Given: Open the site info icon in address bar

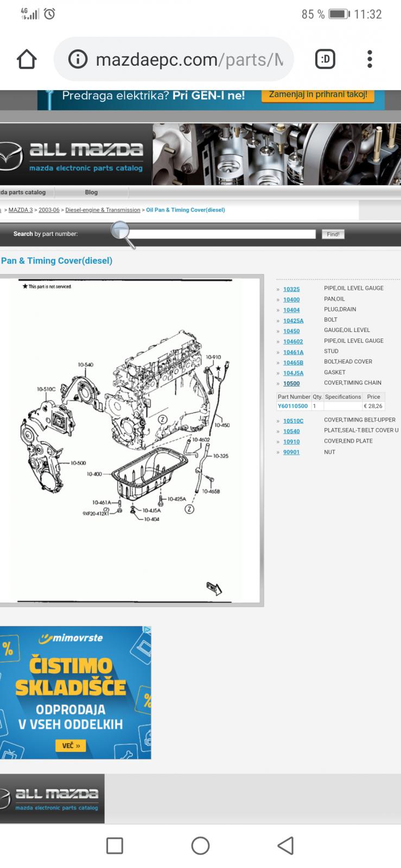Looking at the screenshot, I should 78,59.
